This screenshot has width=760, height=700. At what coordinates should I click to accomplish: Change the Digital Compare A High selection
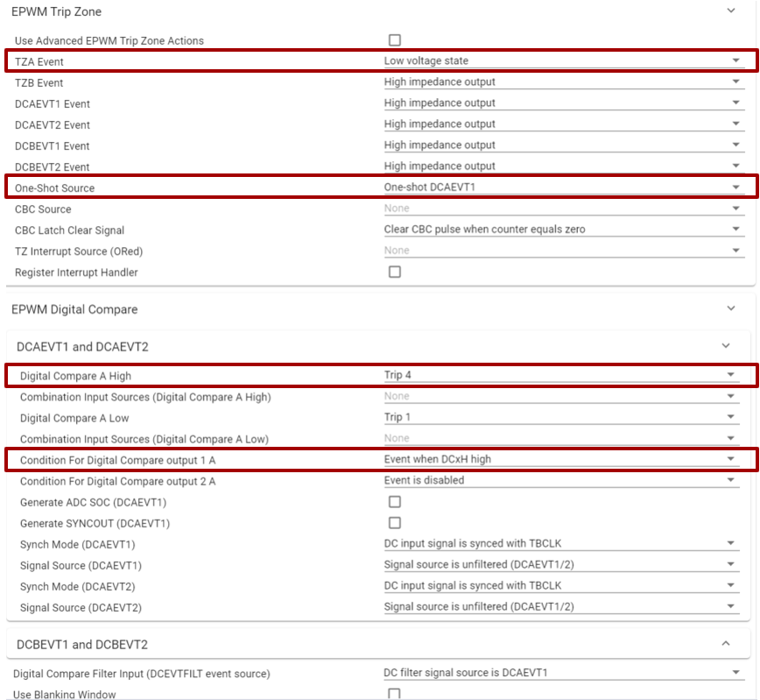click(562, 375)
